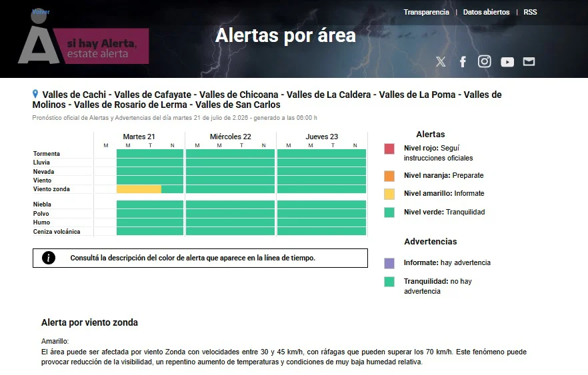Viewport: 588px width, 375px height.
Task: Open the Transparencia link
Action: pos(426,12)
